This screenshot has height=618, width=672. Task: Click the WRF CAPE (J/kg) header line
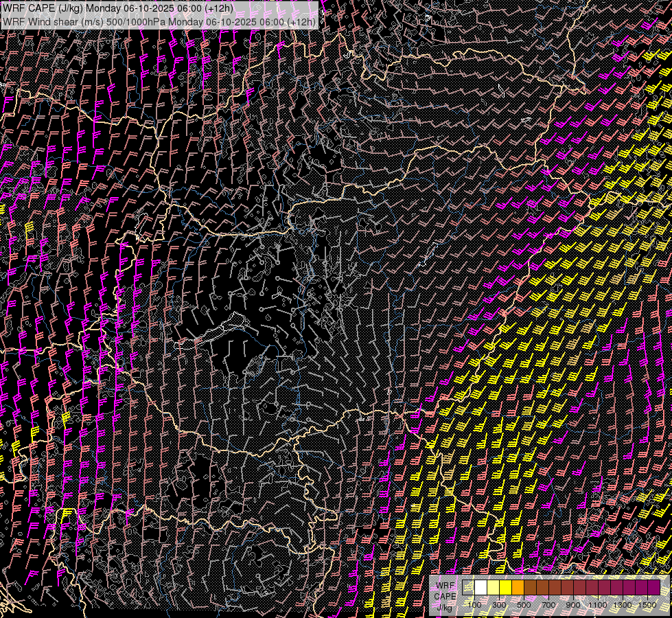pos(118,8)
